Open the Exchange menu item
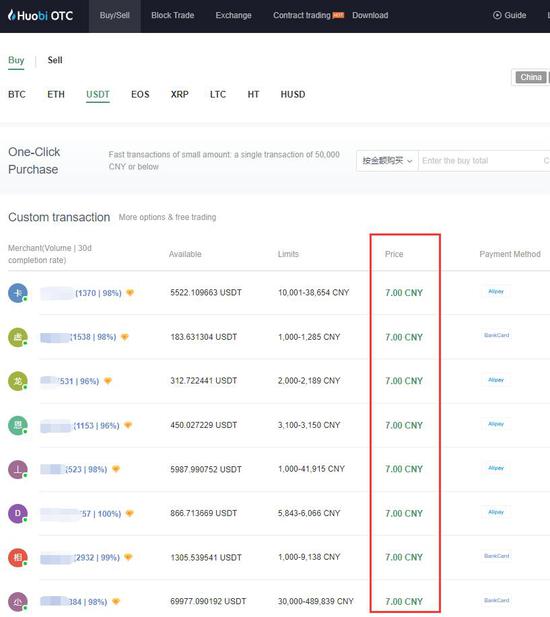Screen dimensions: 550x617 click(x=233, y=15)
